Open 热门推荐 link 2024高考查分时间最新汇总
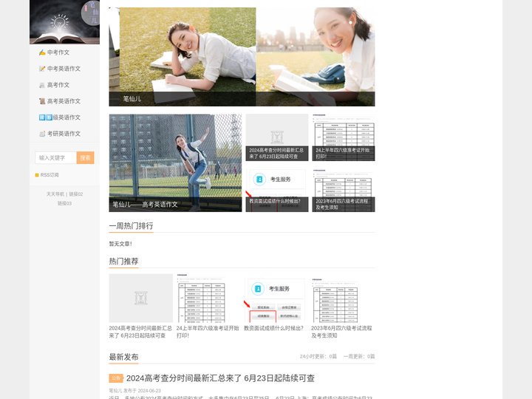This screenshot has width=532, height=399. click(x=140, y=332)
